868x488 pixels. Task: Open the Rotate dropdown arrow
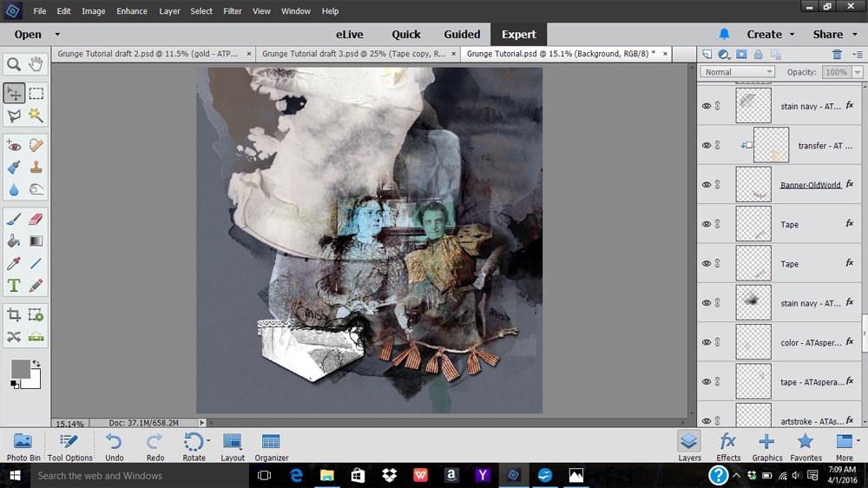coord(208,441)
